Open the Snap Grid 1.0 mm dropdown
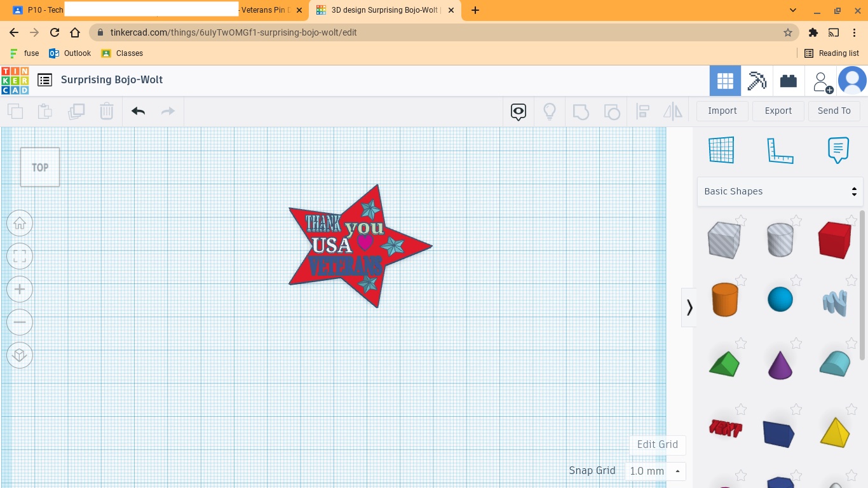The image size is (868, 488). (x=655, y=471)
